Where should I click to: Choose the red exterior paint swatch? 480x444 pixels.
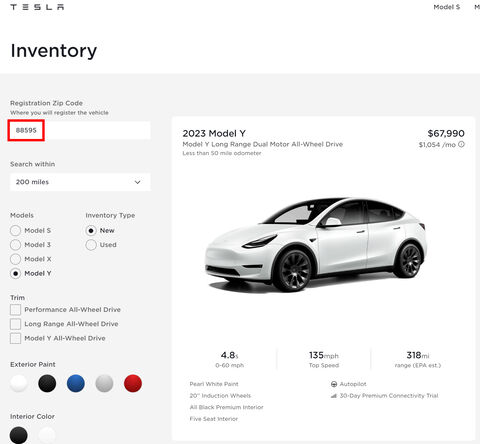click(x=133, y=383)
